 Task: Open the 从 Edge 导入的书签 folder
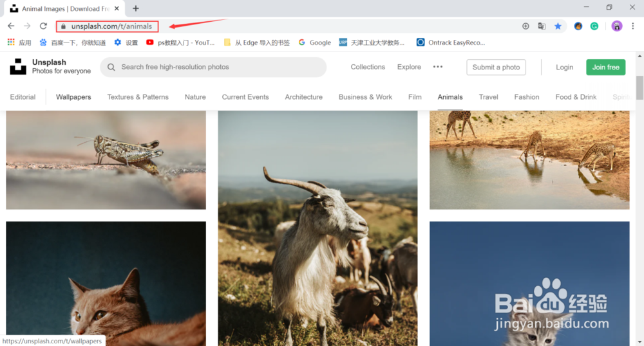pyautogui.click(x=257, y=42)
